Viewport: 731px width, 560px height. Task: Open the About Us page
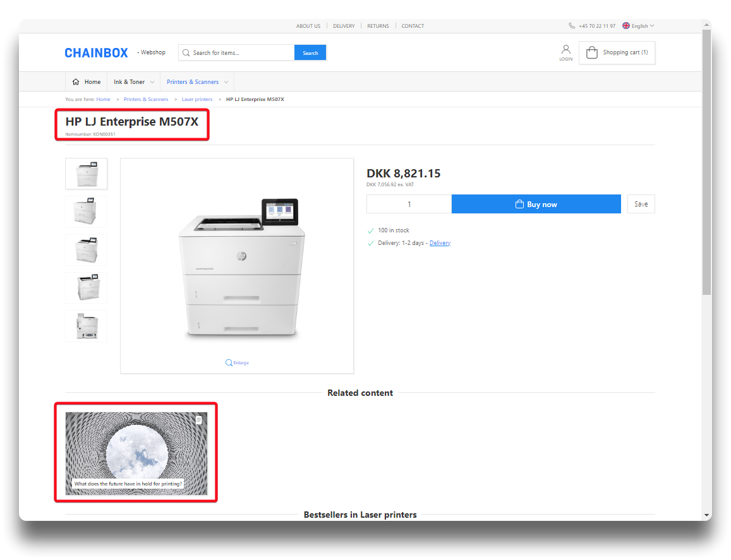[308, 26]
